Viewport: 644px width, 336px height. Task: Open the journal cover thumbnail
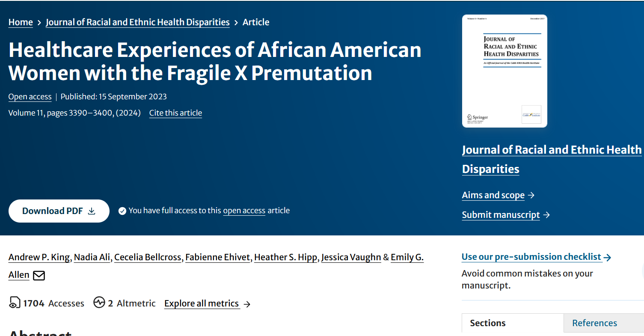pos(505,71)
